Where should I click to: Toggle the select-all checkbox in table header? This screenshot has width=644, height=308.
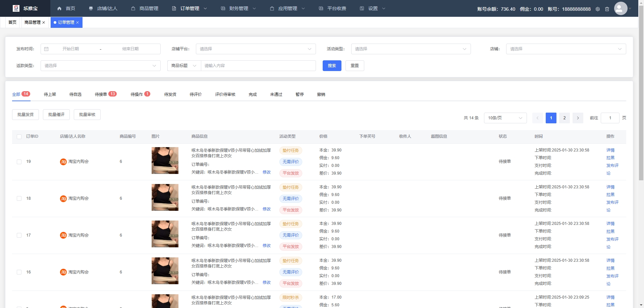[x=19, y=137]
